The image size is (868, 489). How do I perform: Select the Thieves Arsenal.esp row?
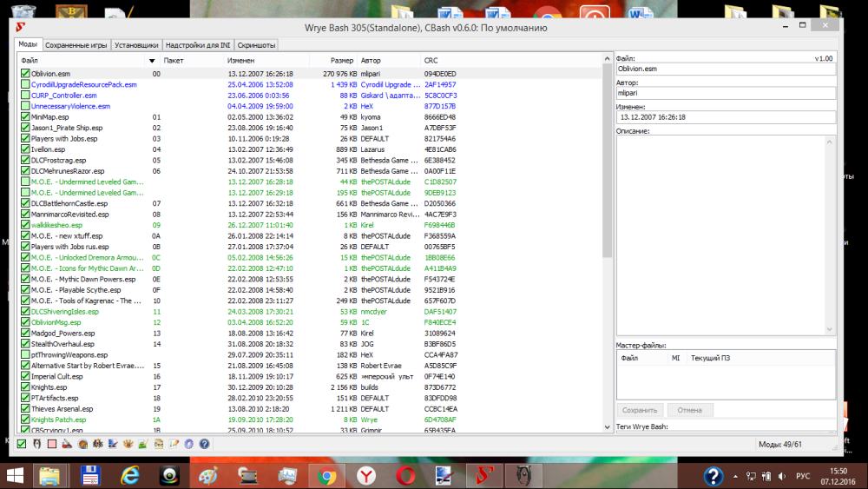point(310,409)
